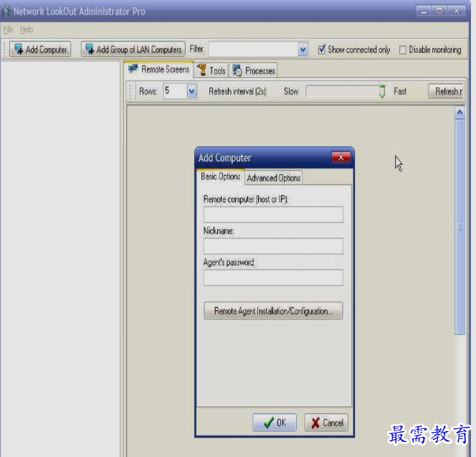Click the Nickname input field

(274, 246)
